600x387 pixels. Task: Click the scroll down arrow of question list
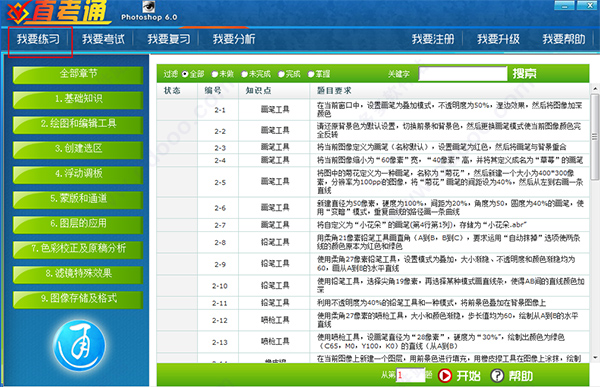pyautogui.click(x=595, y=358)
